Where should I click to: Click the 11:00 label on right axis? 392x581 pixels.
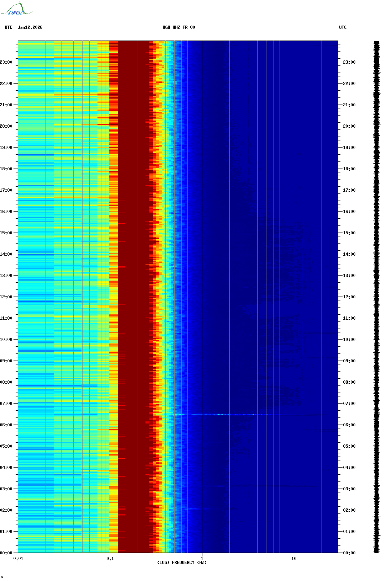coord(349,318)
